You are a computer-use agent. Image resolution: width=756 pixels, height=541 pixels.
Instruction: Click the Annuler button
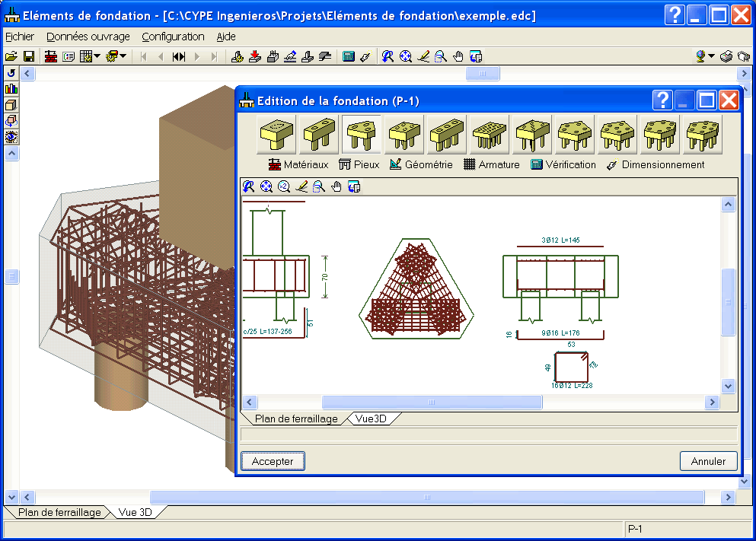tap(708, 461)
